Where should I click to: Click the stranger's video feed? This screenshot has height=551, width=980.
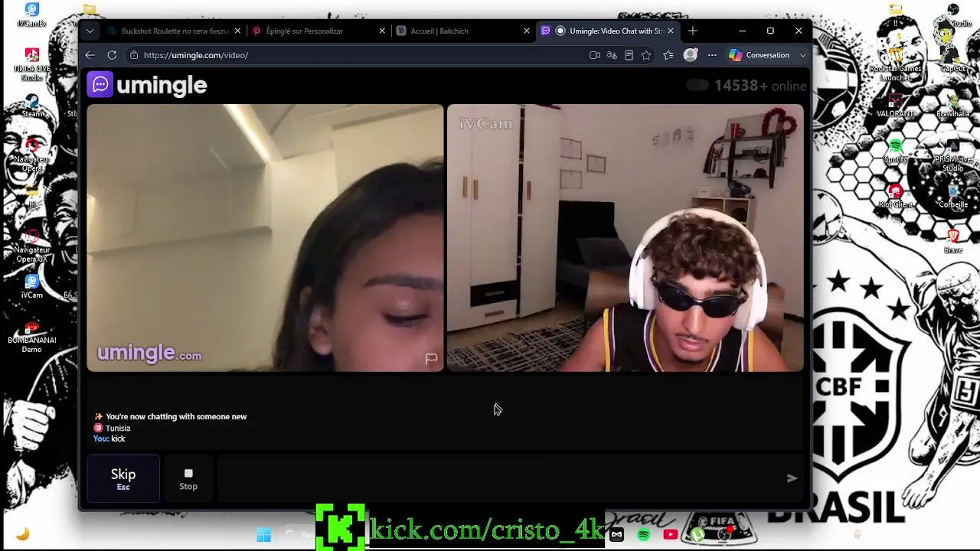[x=265, y=238]
